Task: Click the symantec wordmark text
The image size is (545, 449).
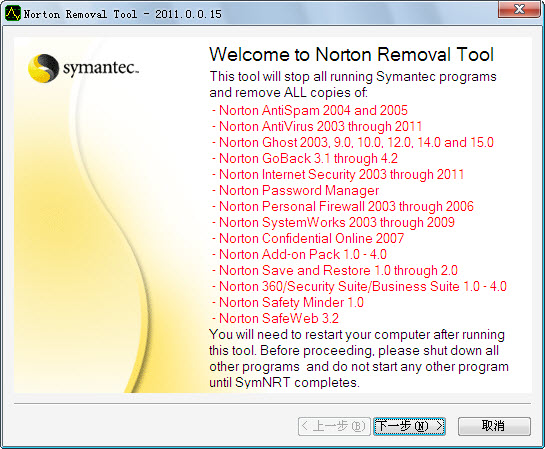Action: (101, 68)
